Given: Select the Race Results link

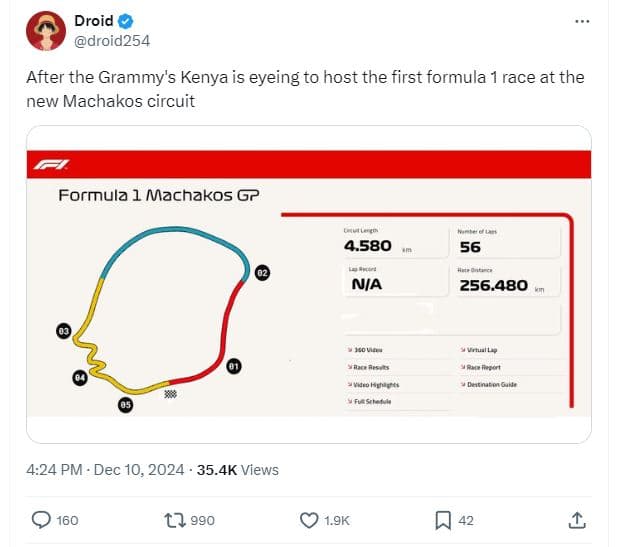Looking at the screenshot, I should click(x=369, y=367).
